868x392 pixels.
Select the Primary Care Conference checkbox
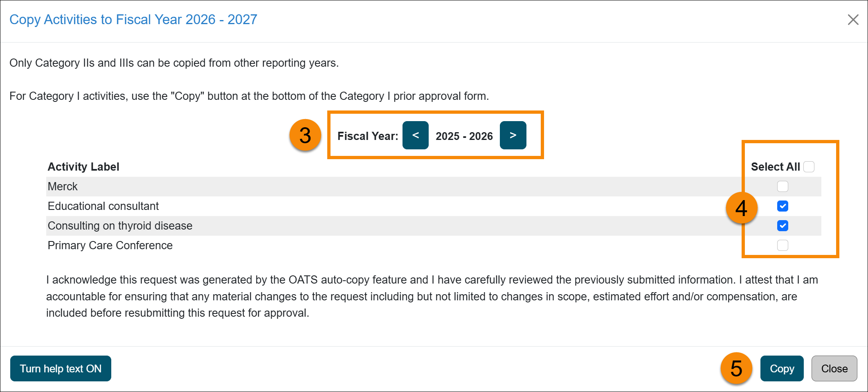(783, 246)
